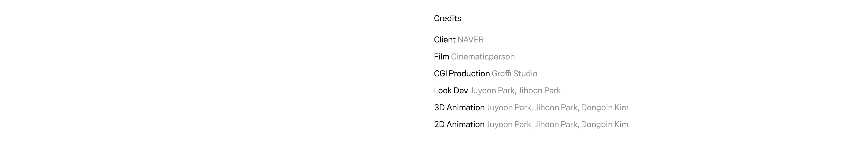The image size is (868, 152).
Task: Select Juyoon Park in Look Dev row
Action: pyautogui.click(x=492, y=91)
